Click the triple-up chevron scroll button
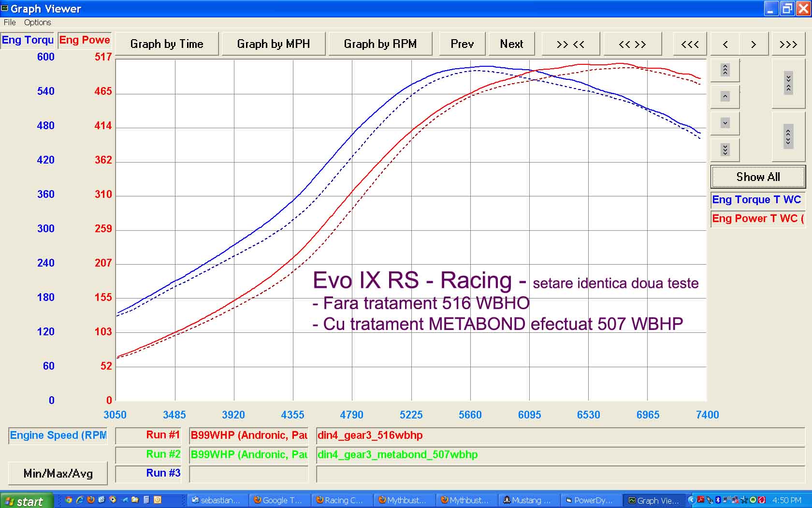Image resolution: width=812 pixels, height=508 pixels. 725,70
